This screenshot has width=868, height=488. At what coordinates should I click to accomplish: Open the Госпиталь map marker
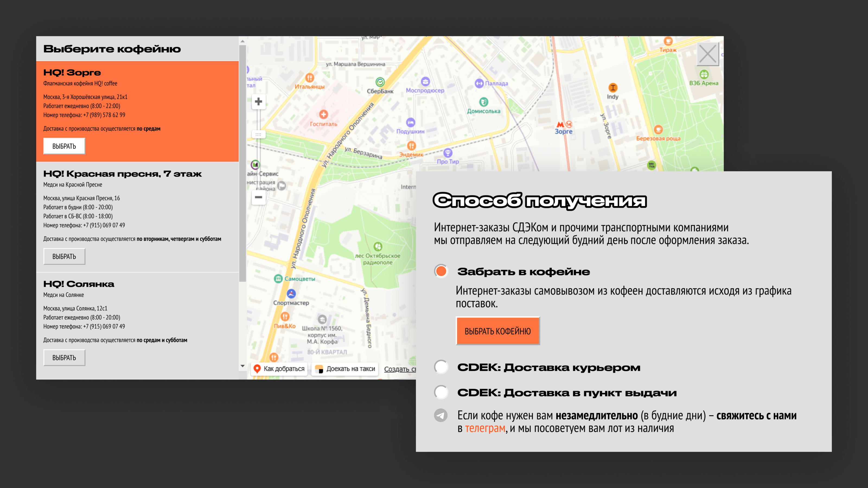pyautogui.click(x=324, y=114)
